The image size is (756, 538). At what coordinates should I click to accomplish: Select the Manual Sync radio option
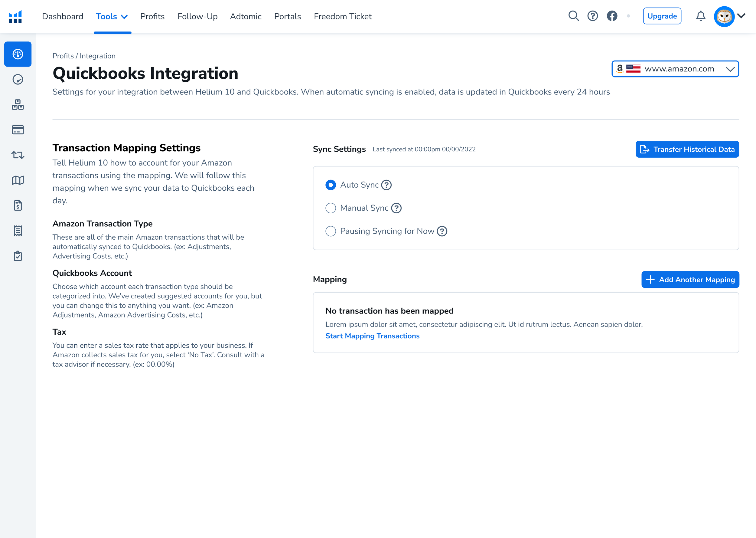[330, 208]
